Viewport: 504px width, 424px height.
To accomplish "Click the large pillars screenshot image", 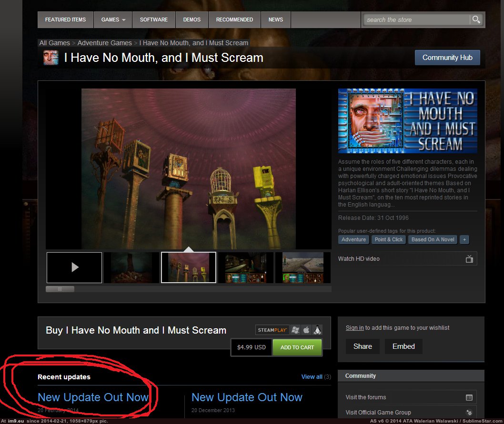I will tap(189, 169).
